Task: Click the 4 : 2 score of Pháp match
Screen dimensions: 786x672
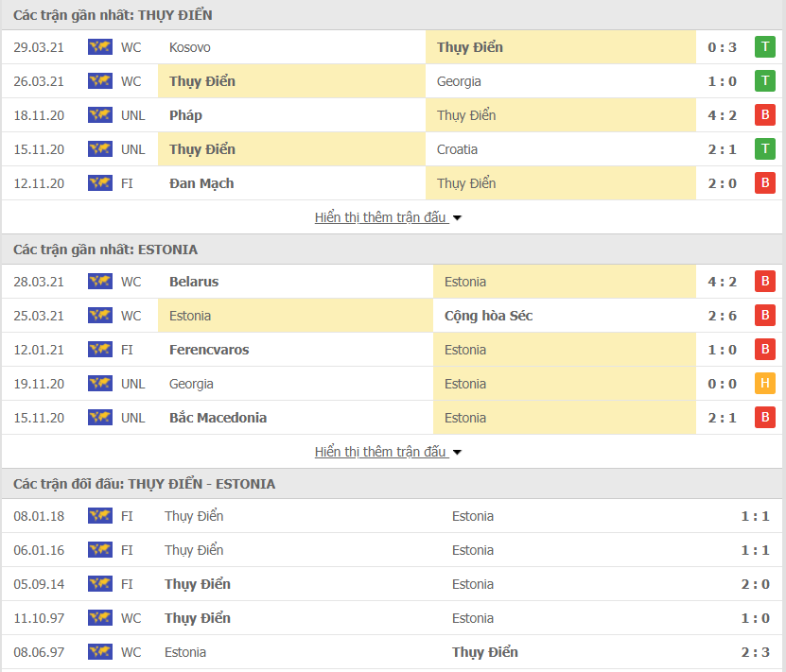Action: pos(723,115)
